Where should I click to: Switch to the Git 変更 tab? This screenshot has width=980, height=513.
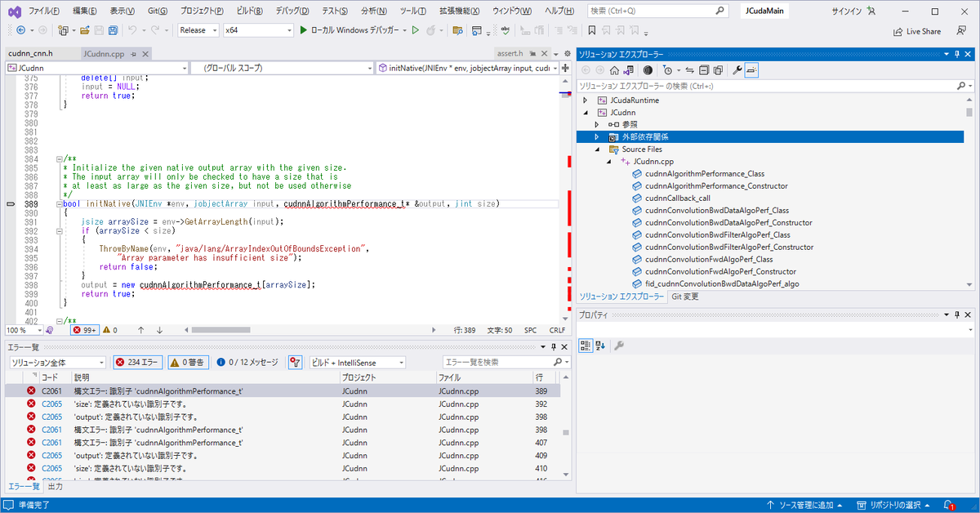(x=685, y=297)
